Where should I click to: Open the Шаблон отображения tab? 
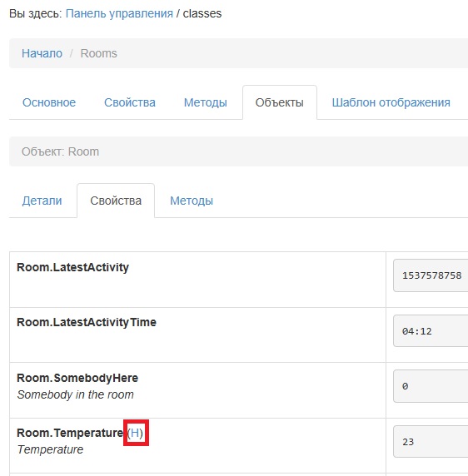coord(391,102)
